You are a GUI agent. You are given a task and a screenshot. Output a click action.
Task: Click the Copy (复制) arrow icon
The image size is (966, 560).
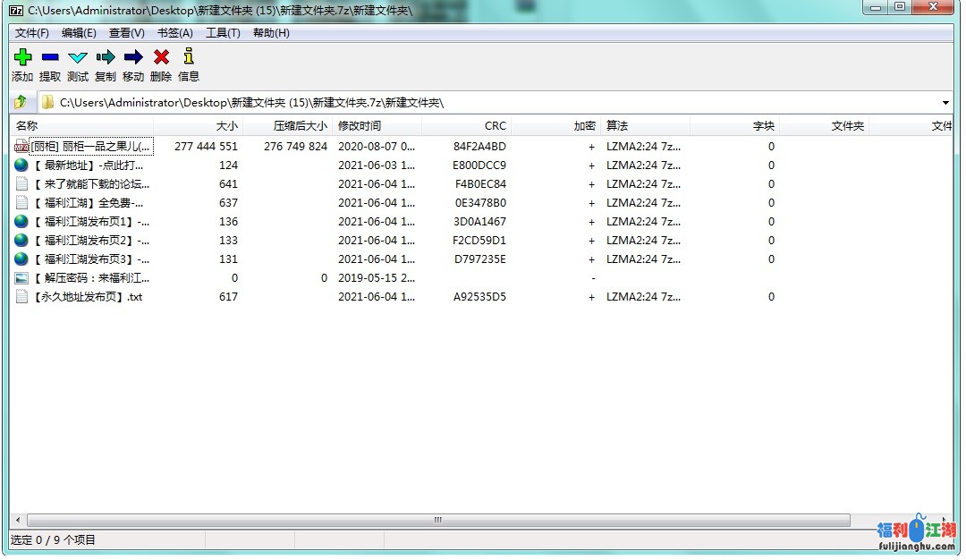(x=106, y=57)
